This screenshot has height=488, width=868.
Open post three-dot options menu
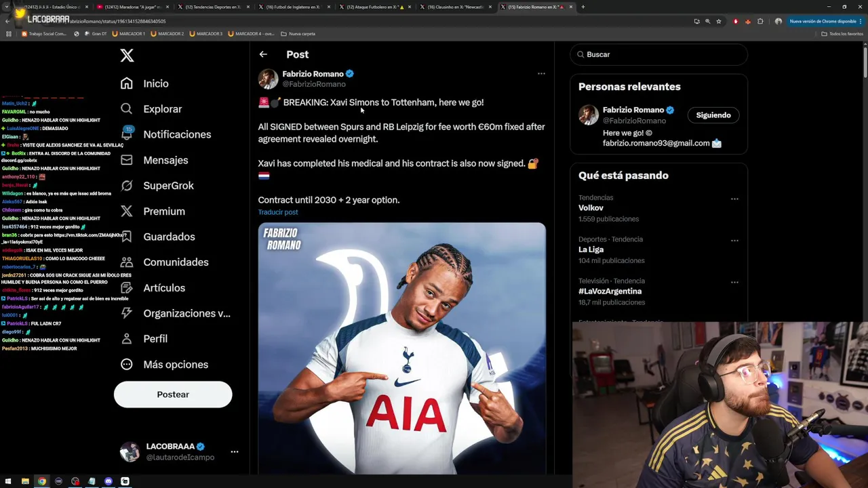click(541, 73)
